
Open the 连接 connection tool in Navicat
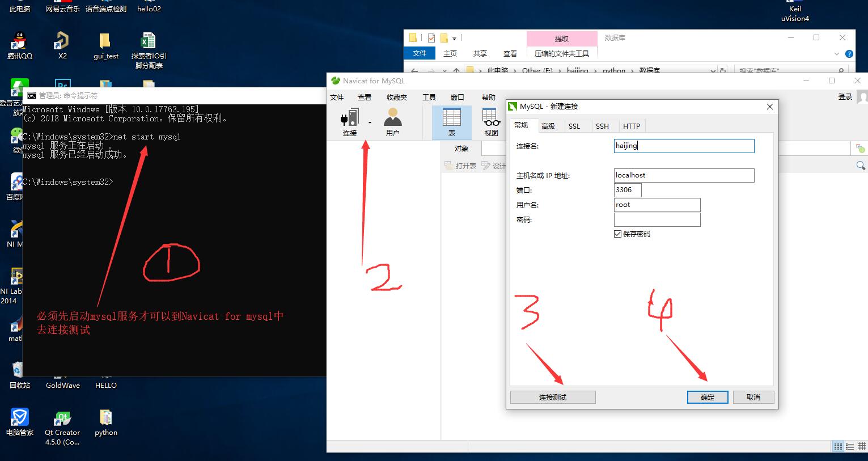point(350,122)
